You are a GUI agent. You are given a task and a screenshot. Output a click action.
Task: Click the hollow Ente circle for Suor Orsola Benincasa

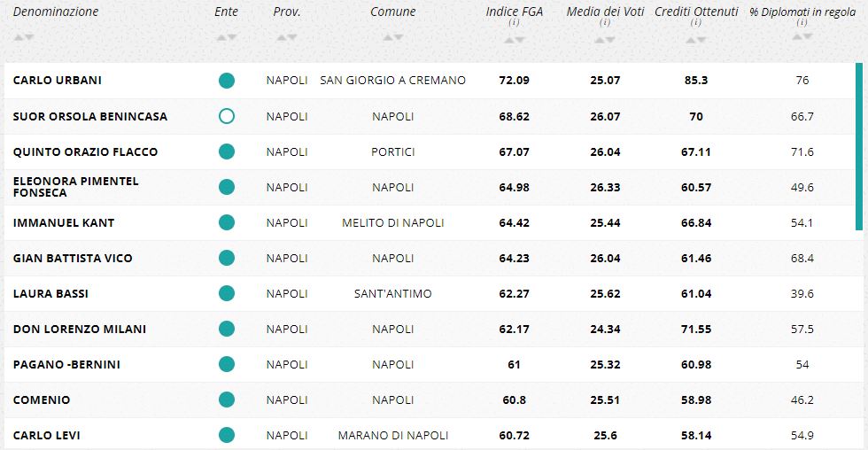tap(227, 116)
